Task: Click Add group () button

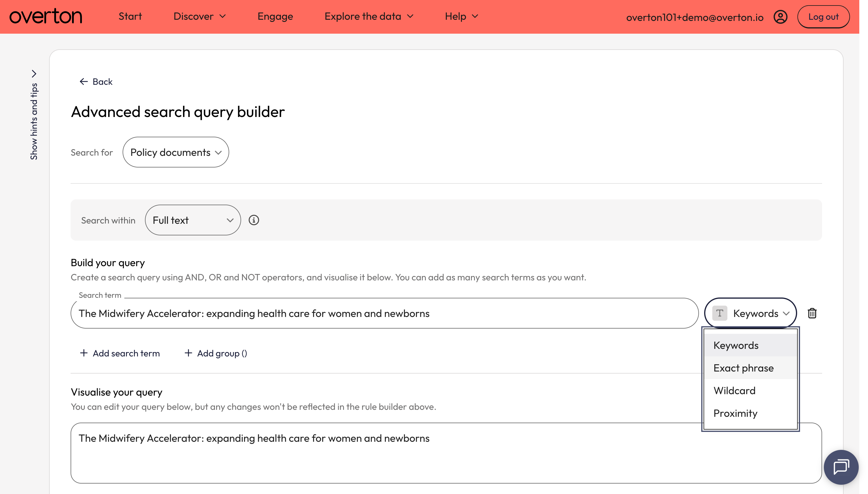Action: [216, 353]
